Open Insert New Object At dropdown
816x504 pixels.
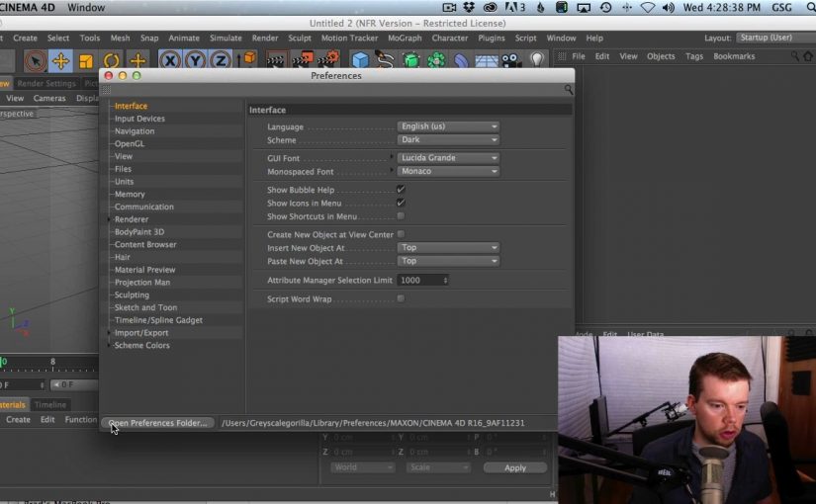448,248
